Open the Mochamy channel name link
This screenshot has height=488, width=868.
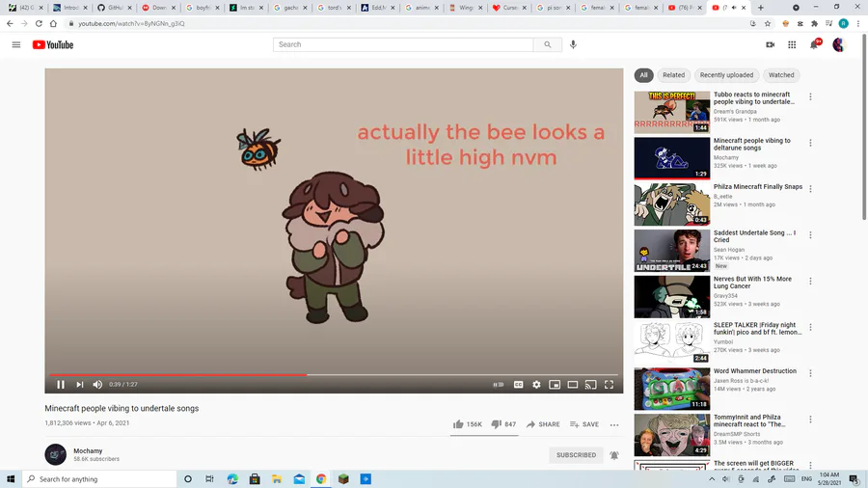coord(88,451)
